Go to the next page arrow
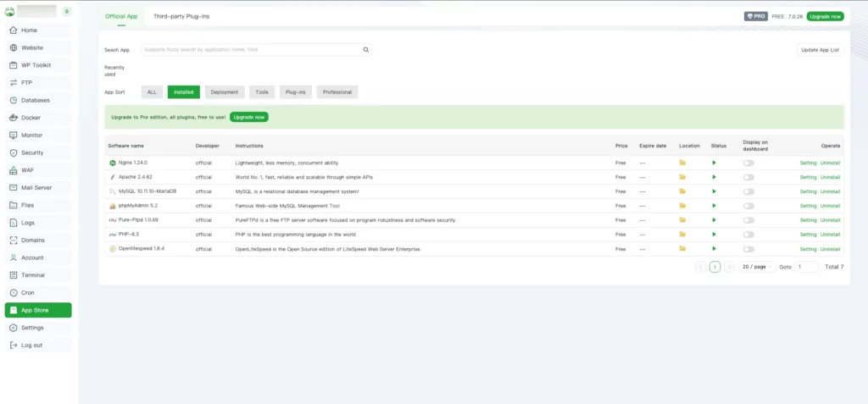Viewport: 868px width, 404px height. click(x=730, y=267)
